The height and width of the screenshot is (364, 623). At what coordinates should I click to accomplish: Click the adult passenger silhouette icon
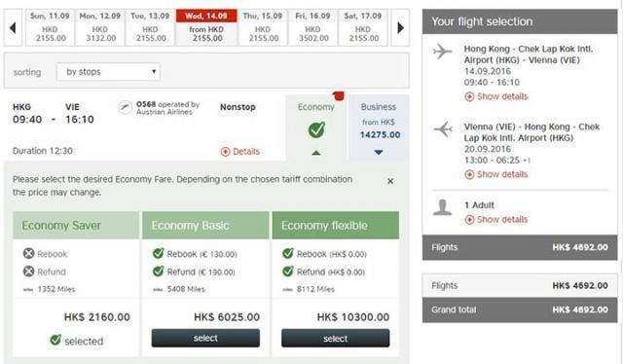point(442,207)
